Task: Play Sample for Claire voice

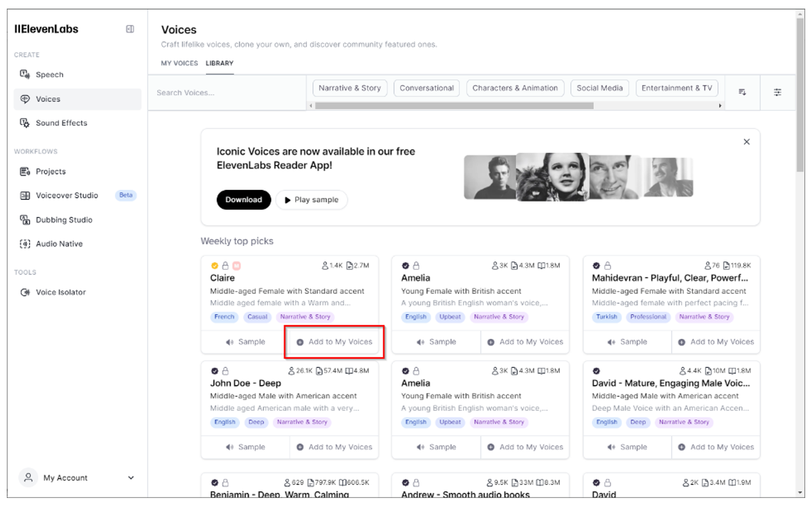Action: [245, 342]
